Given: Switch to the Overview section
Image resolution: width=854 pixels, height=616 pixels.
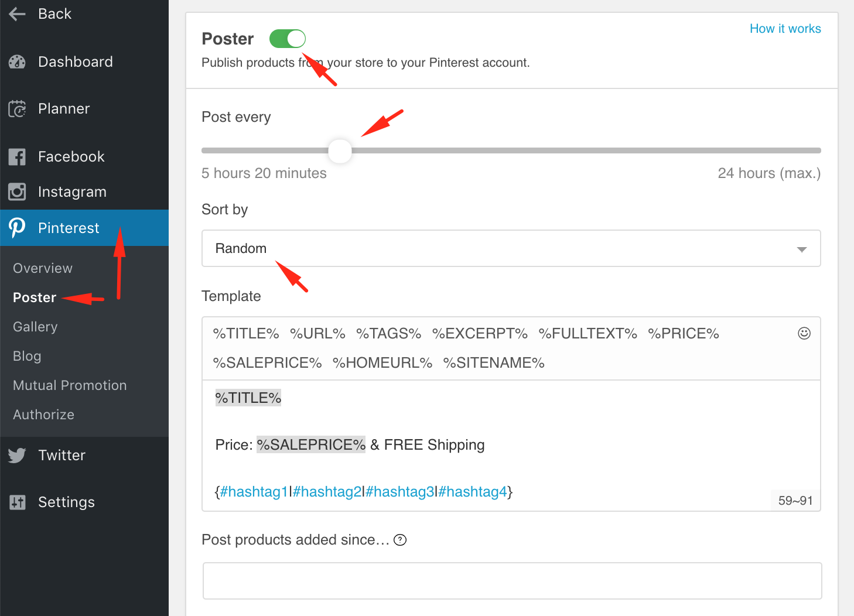Looking at the screenshot, I should click(x=42, y=268).
